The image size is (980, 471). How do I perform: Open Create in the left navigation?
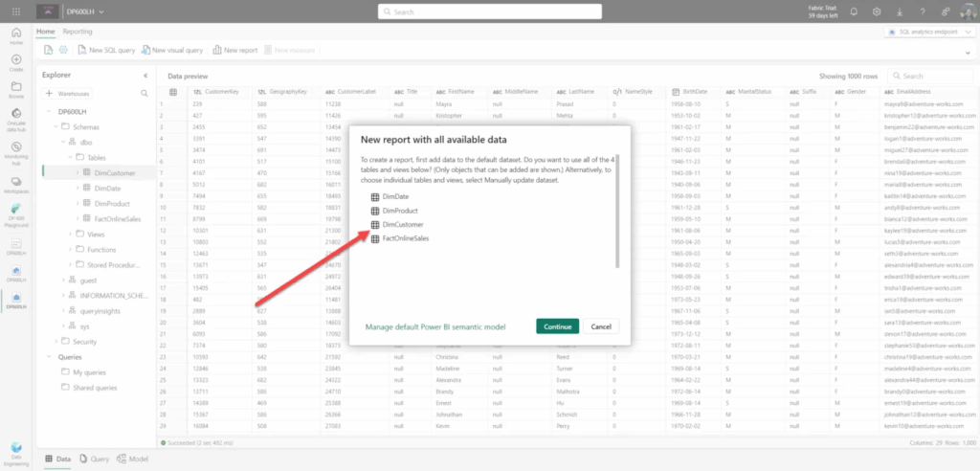click(16, 62)
